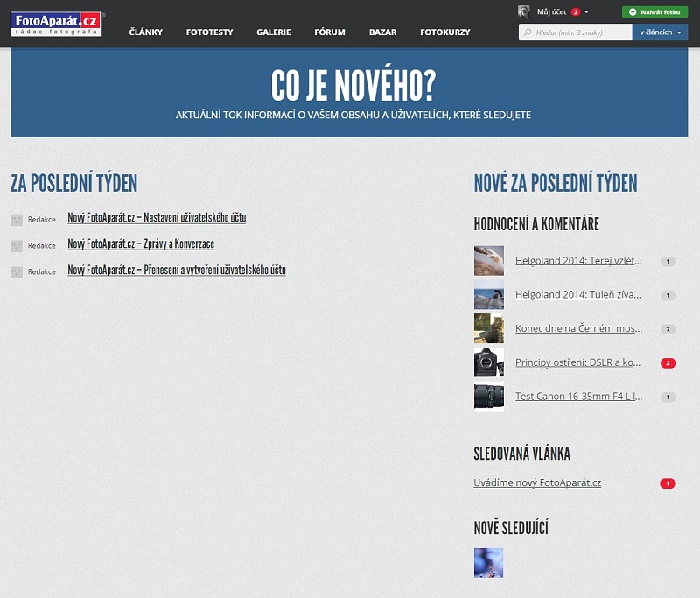Click the Redakce avatar next to Nastavení uživatelského účtu
The image size is (700, 598).
[17, 219]
